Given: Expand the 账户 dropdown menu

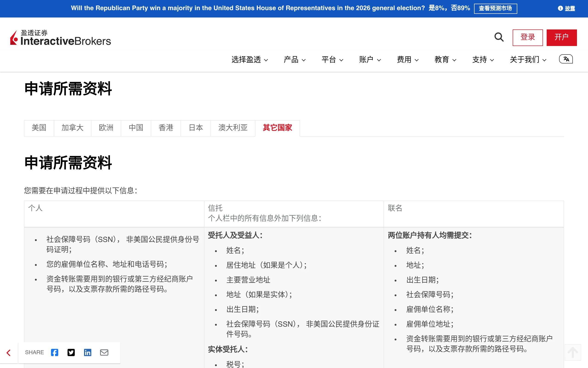Looking at the screenshot, I should pos(370,60).
